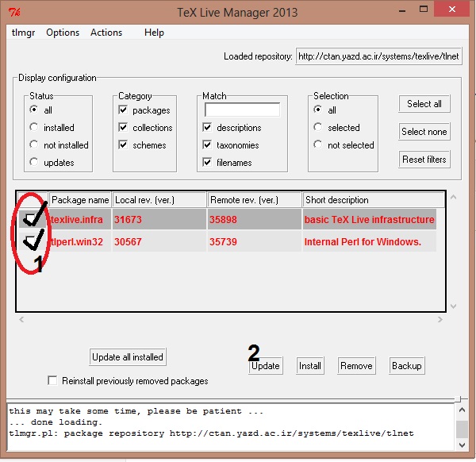Click 'Internal Perl for Windows.' description
This screenshot has width=476, height=462.
(x=363, y=242)
